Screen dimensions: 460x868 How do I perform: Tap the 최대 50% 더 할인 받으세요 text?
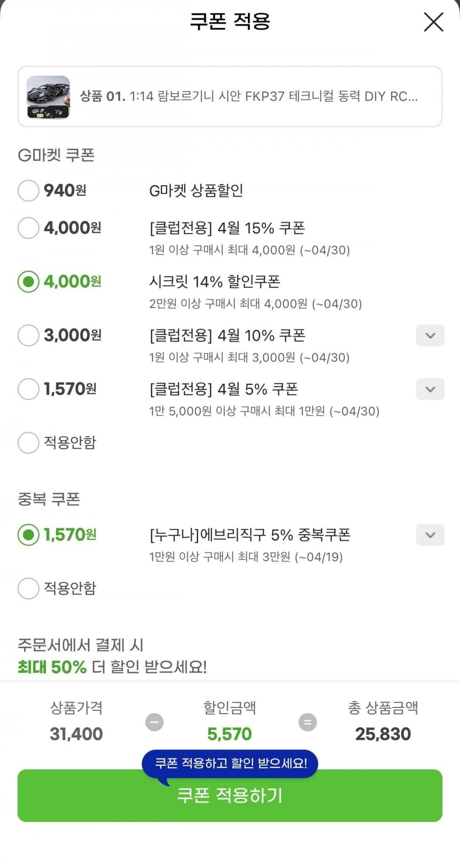(x=112, y=667)
